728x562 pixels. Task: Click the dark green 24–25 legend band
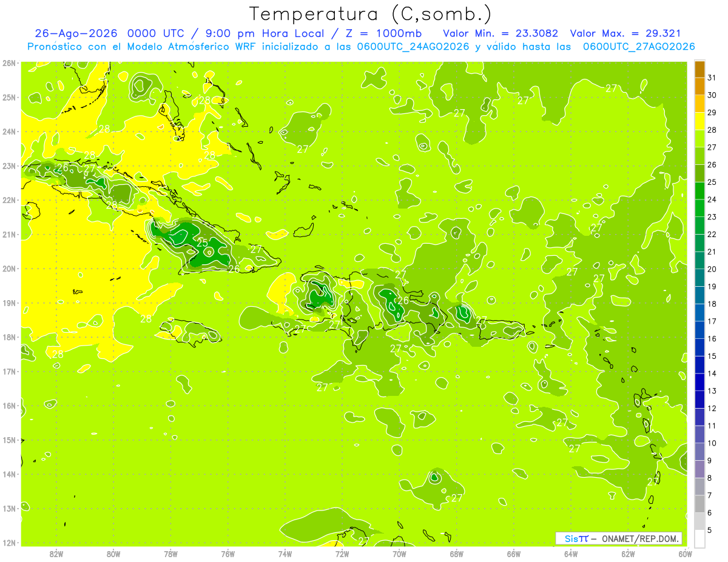[699, 191]
